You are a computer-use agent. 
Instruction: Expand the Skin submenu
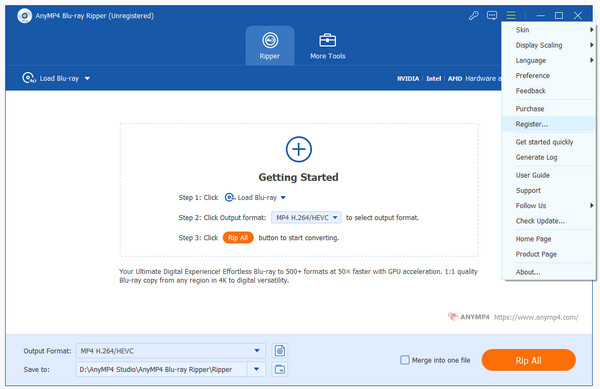pos(549,30)
